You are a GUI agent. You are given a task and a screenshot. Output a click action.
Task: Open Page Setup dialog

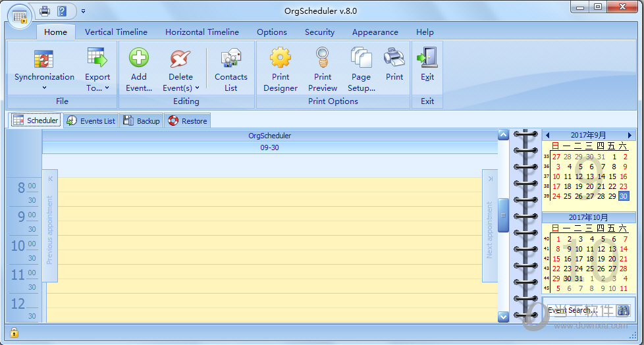[361, 58]
